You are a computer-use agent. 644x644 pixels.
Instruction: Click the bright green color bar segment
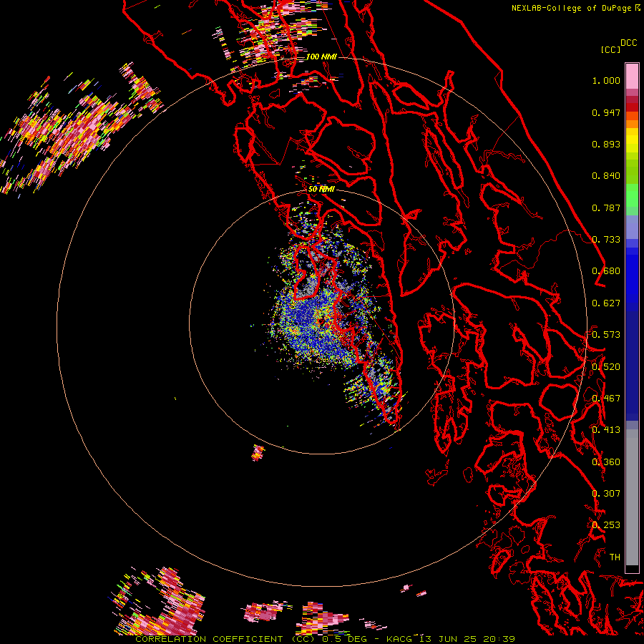pyautogui.click(x=632, y=195)
